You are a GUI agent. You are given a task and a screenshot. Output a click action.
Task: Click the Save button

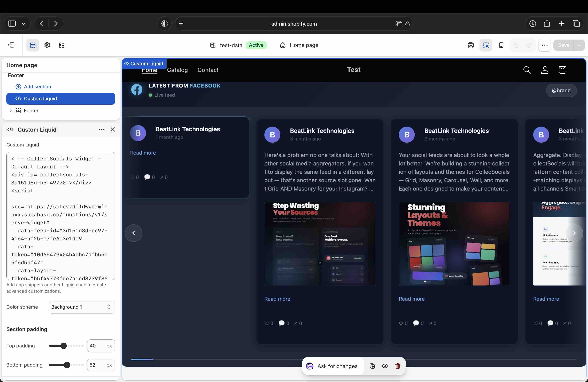coord(564,45)
